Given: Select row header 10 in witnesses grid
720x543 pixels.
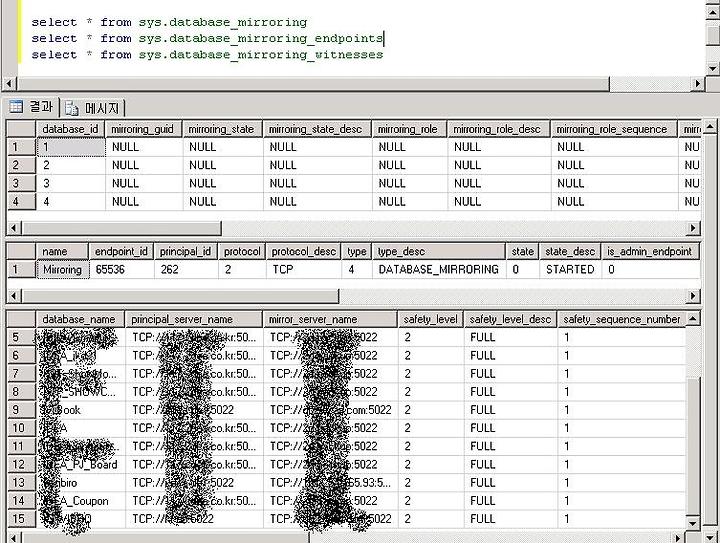Looking at the screenshot, I should click(x=21, y=428).
